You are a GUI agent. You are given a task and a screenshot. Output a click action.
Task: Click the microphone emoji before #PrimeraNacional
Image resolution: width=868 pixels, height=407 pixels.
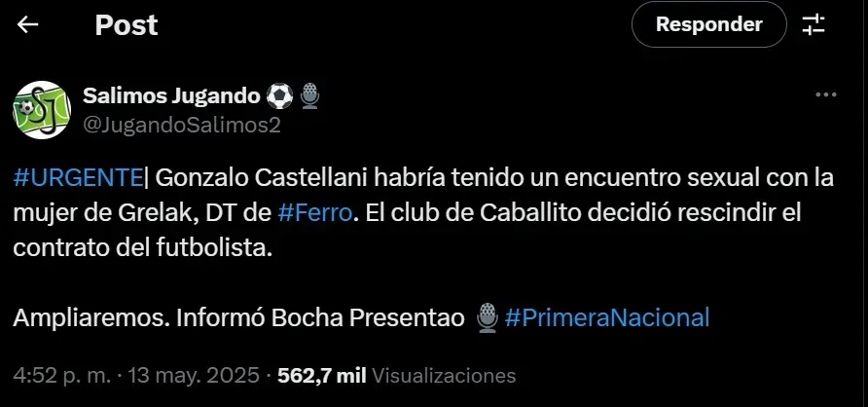click(488, 317)
